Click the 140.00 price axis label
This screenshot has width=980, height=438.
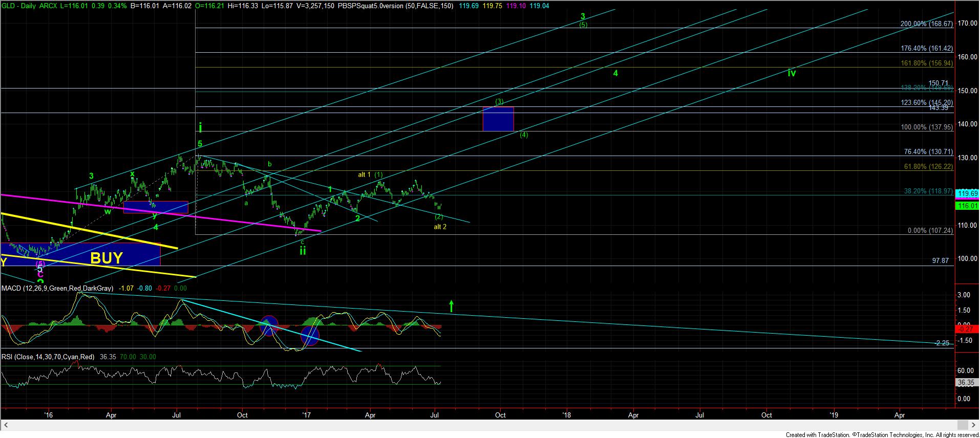(967, 124)
